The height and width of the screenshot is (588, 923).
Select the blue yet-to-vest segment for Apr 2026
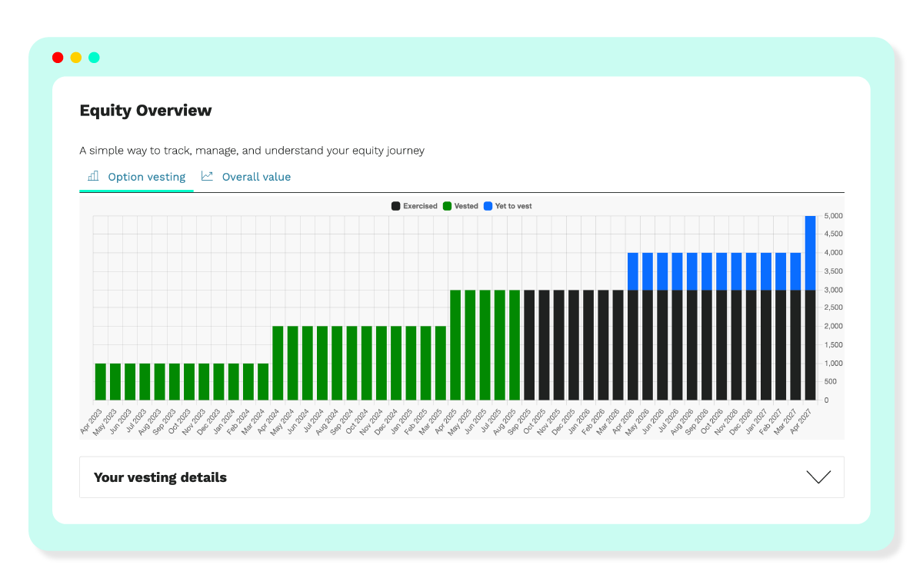pos(633,271)
